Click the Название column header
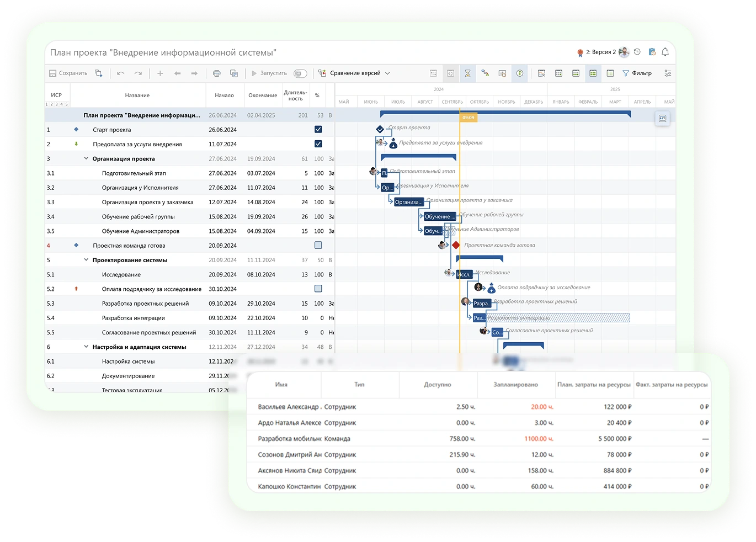 (137, 95)
